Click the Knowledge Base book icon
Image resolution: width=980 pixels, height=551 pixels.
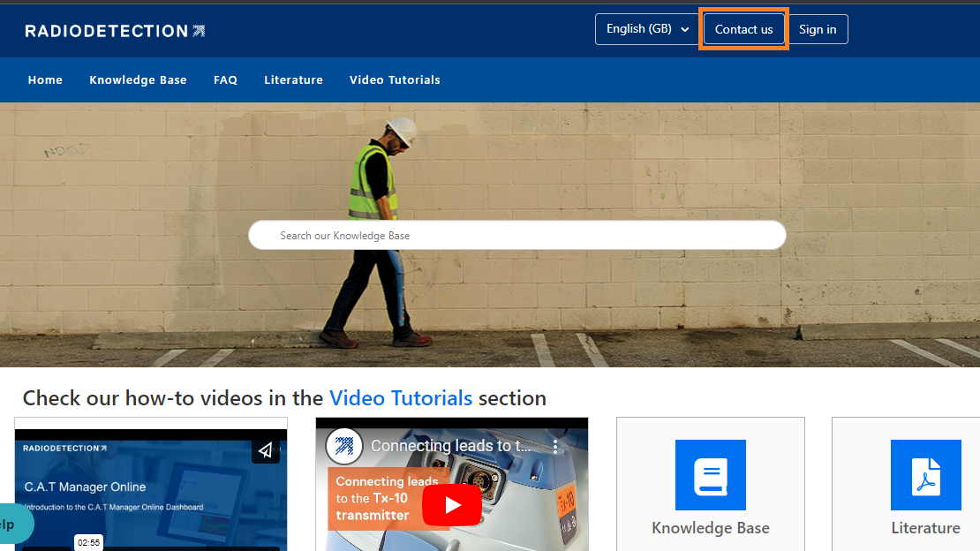711,475
